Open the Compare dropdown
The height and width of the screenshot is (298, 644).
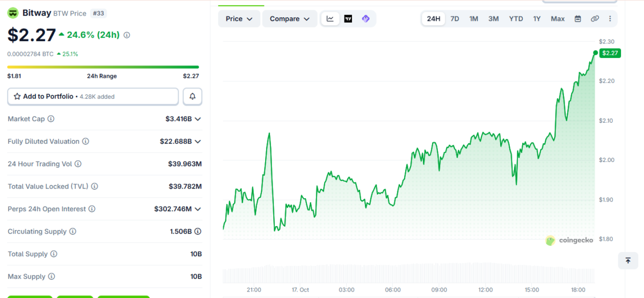(x=290, y=19)
